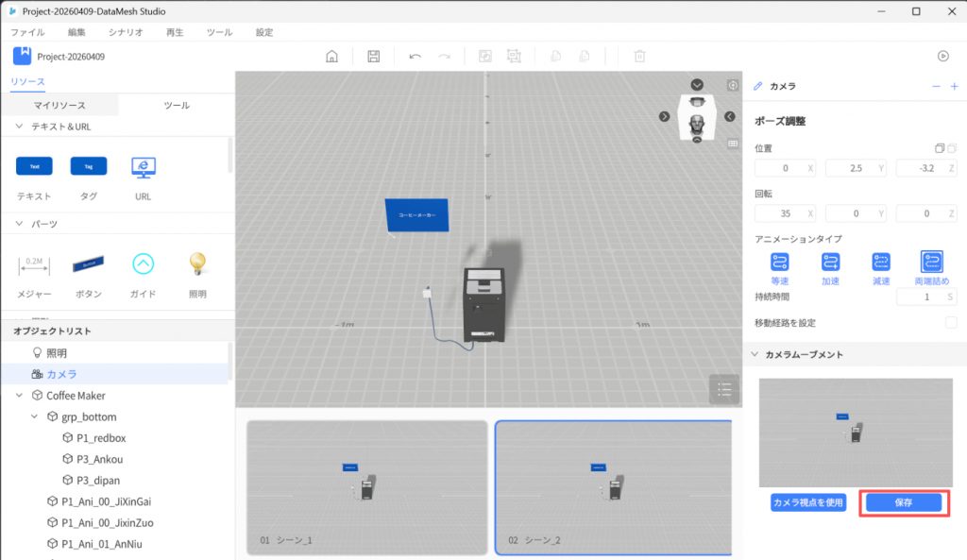Click the save floppy disk icon
Screen dimensions: 967x560
click(374, 57)
